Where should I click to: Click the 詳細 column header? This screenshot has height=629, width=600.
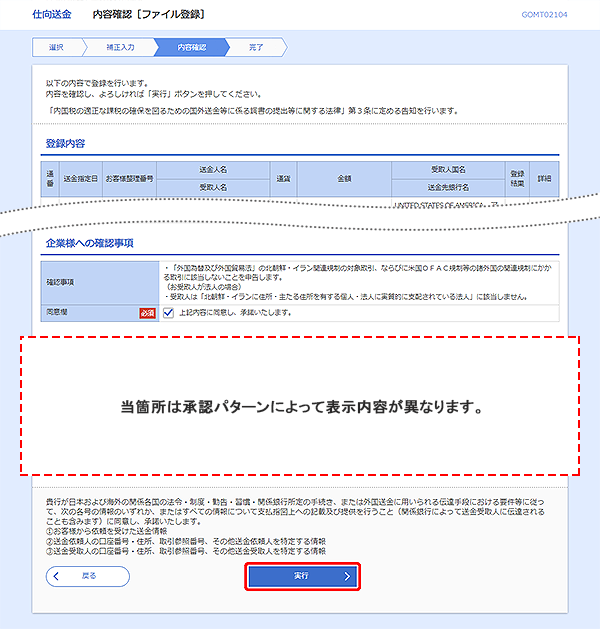[x=543, y=178]
